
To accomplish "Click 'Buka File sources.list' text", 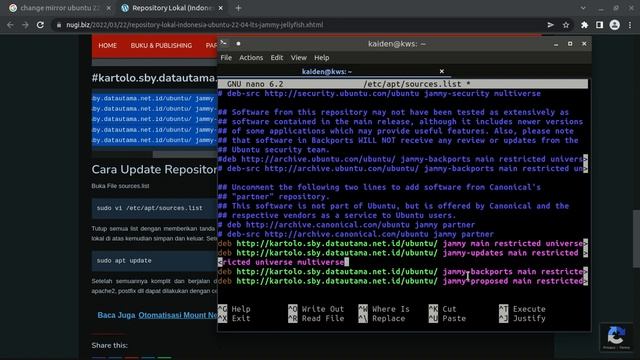I will tap(120, 186).
